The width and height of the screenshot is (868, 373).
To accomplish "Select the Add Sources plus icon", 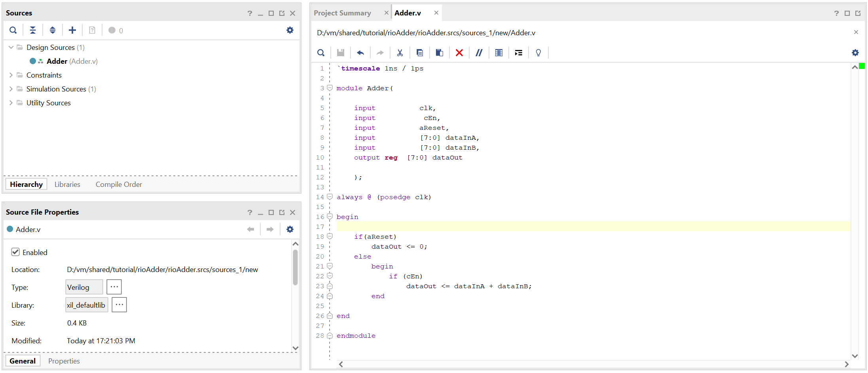I will pyautogui.click(x=72, y=30).
